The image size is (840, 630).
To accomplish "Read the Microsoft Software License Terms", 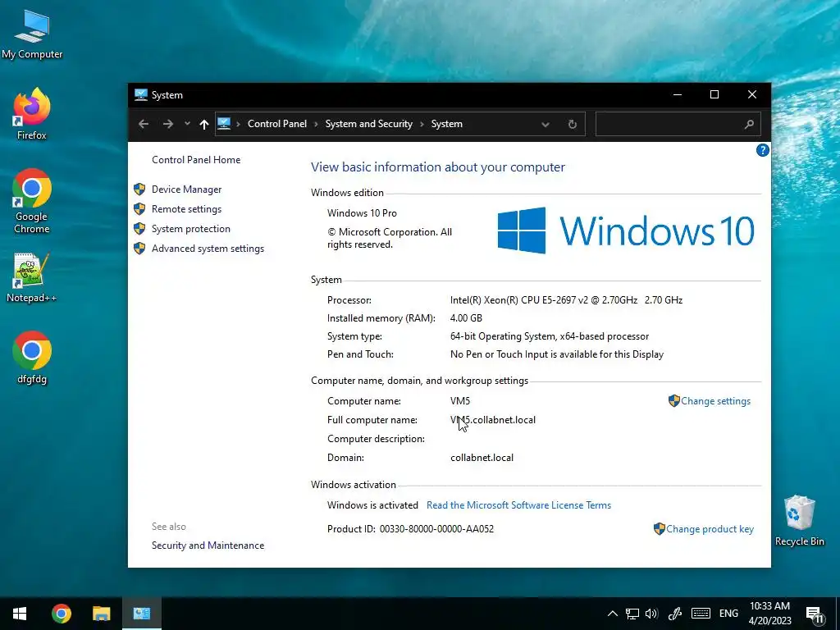I will (518, 505).
